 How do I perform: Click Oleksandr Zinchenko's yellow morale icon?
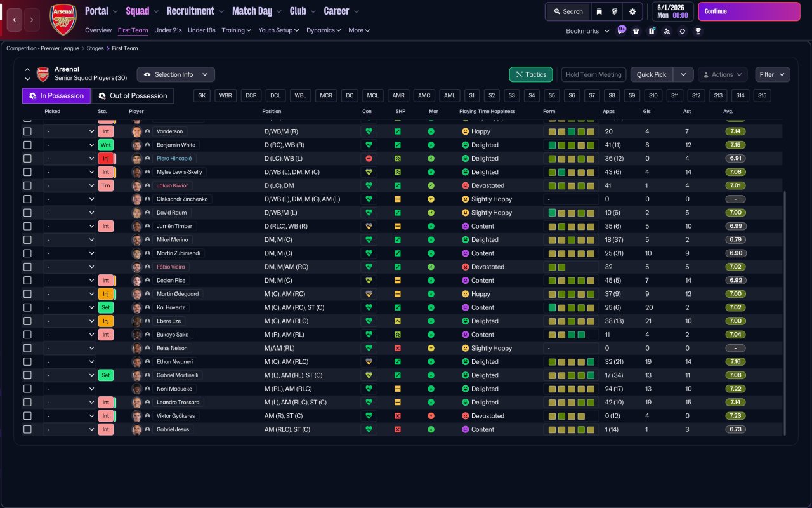pyautogui.click(x=431, y=199)
